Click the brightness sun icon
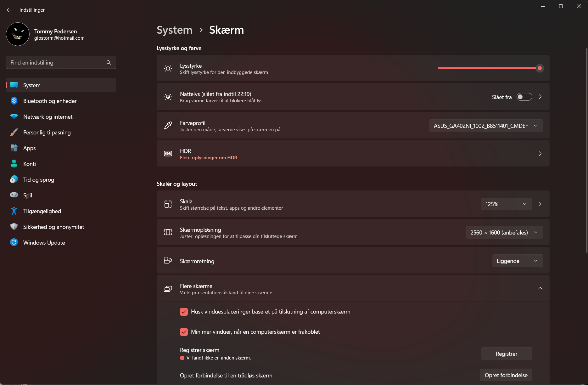The width and height of the screenshot is (588, 385). 168,68
